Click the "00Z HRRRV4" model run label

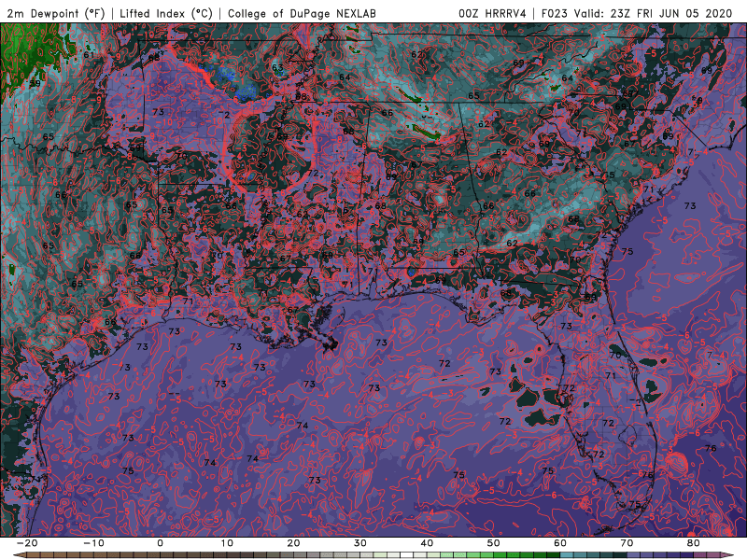point(493,14)
